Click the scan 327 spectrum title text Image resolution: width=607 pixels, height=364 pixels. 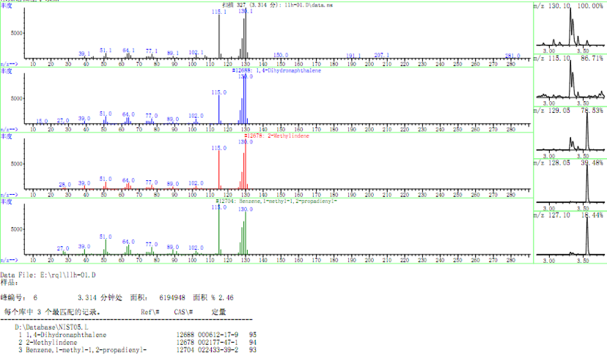click(x=277, y=4)
